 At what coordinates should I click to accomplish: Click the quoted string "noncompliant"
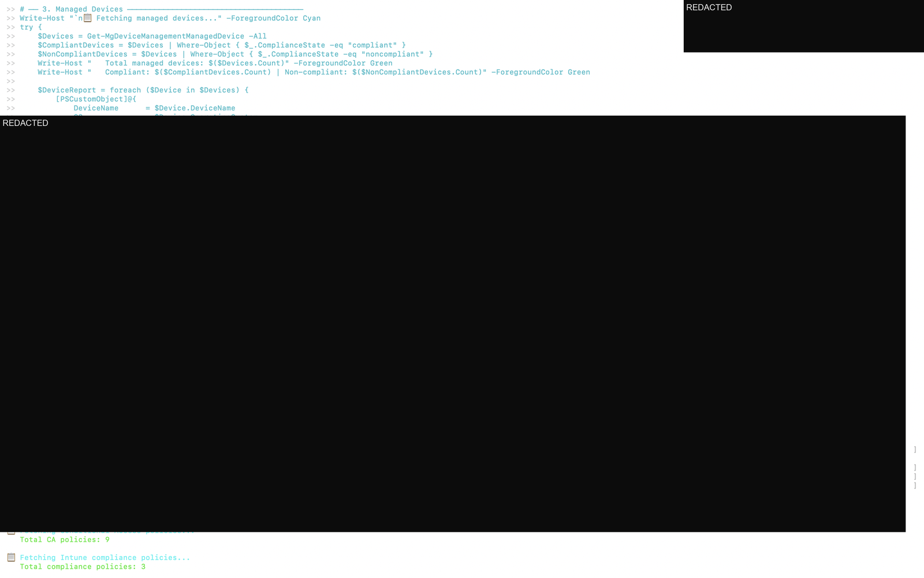(393, 54)
